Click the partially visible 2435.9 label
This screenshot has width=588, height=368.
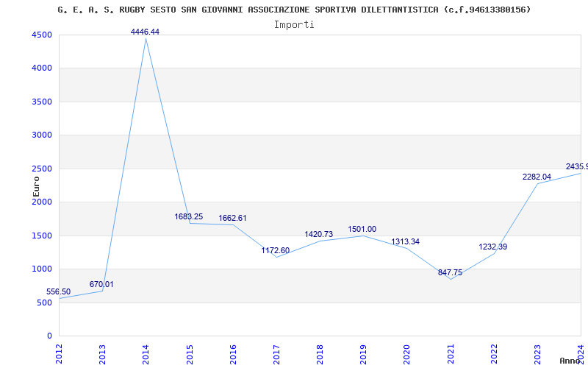577,166
